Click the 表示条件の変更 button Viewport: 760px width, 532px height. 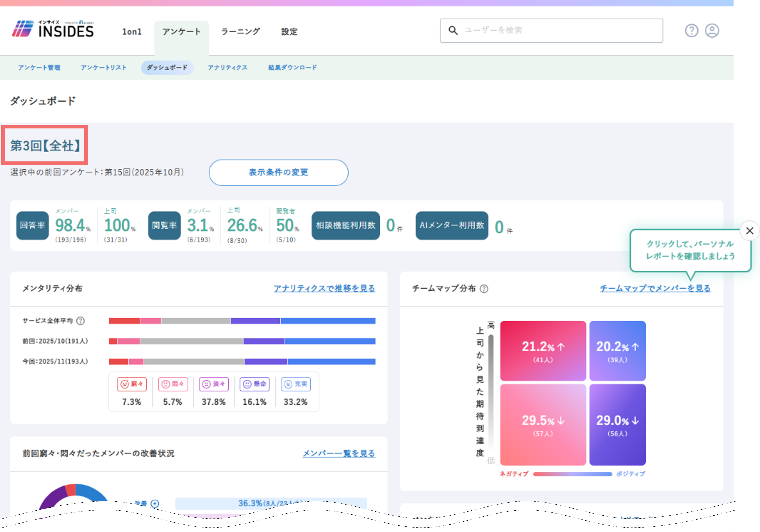click(x=278, y=172)
